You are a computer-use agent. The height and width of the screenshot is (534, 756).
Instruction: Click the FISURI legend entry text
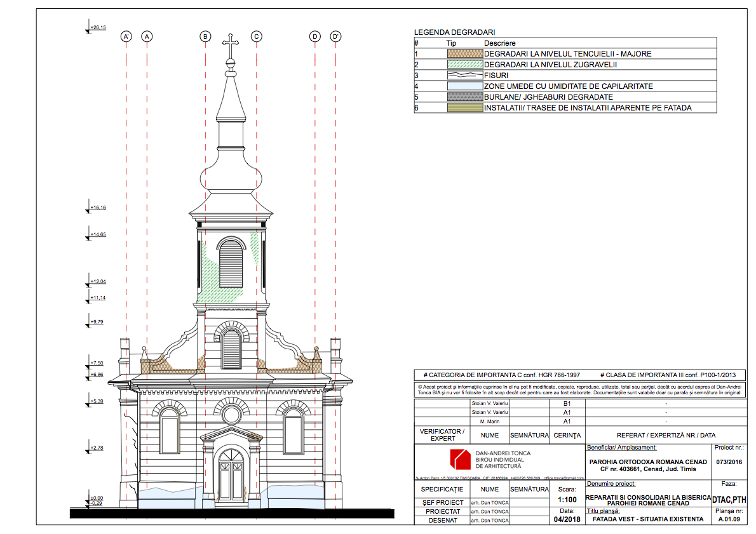click(x=496, y=76)
